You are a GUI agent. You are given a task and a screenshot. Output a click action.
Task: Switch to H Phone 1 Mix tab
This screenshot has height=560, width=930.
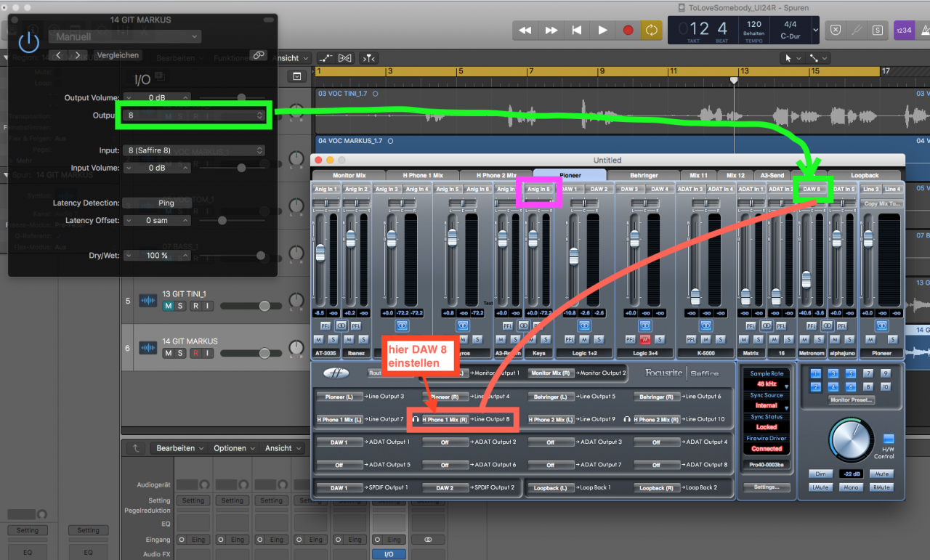(423, 175)
